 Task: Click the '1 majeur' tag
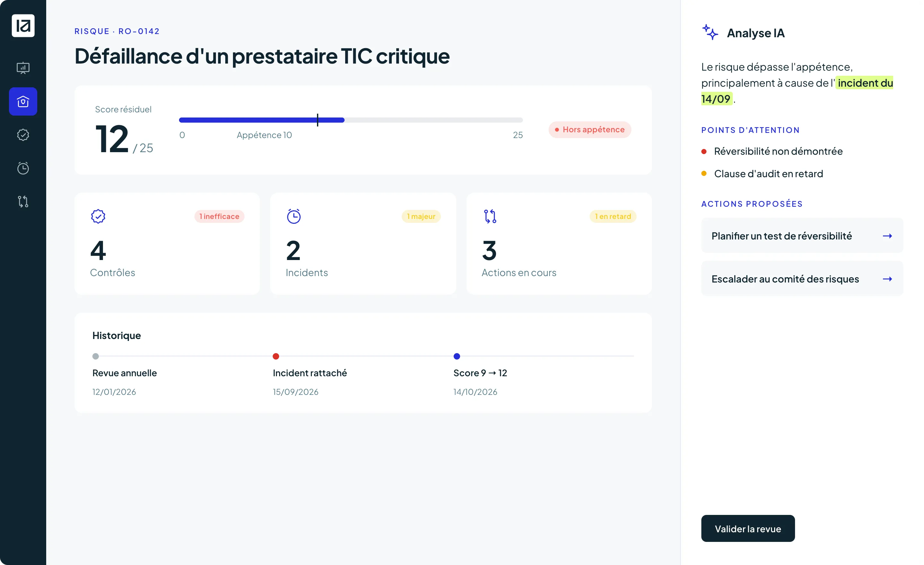pos(421,216)
